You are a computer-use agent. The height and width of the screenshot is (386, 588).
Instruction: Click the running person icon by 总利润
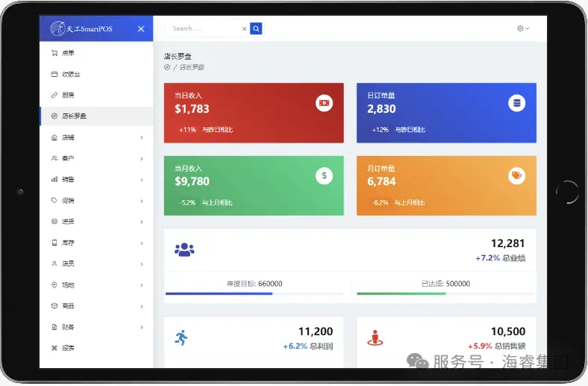pyautogui.click(x=181, y=337)
